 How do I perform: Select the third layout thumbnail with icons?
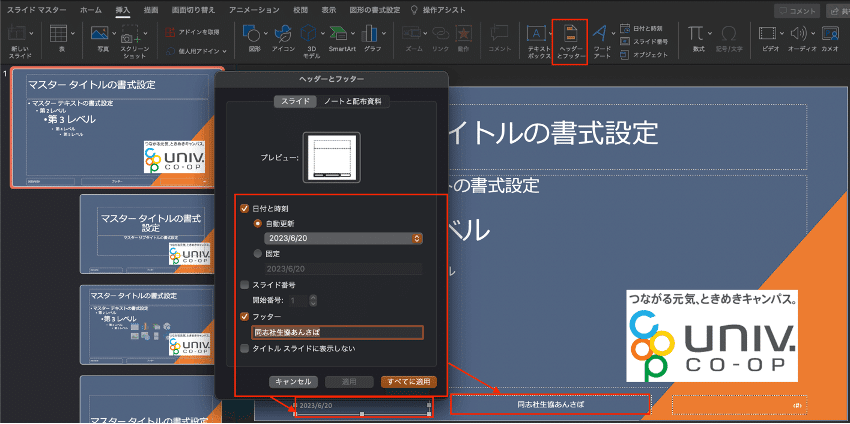tap(145, 325)
